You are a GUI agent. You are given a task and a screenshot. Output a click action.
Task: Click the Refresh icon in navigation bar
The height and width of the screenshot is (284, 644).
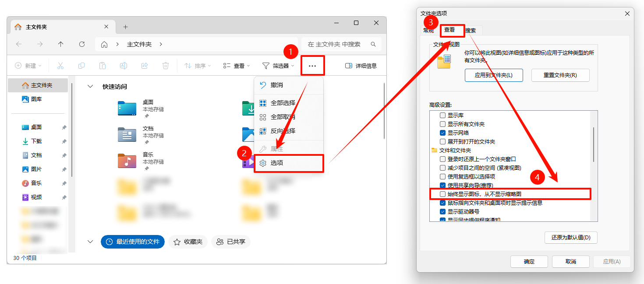81,44
